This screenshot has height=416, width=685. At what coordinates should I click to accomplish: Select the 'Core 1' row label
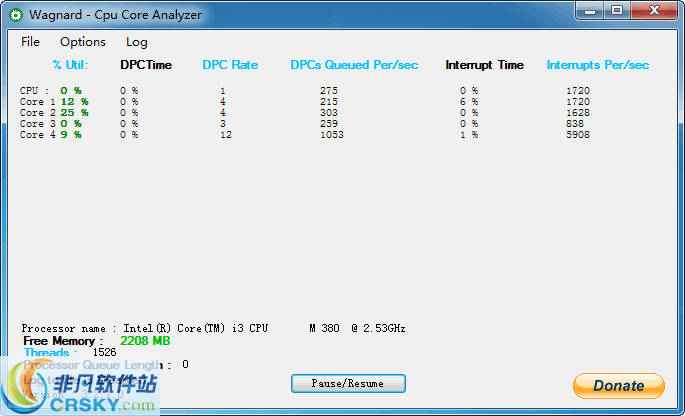38,101
